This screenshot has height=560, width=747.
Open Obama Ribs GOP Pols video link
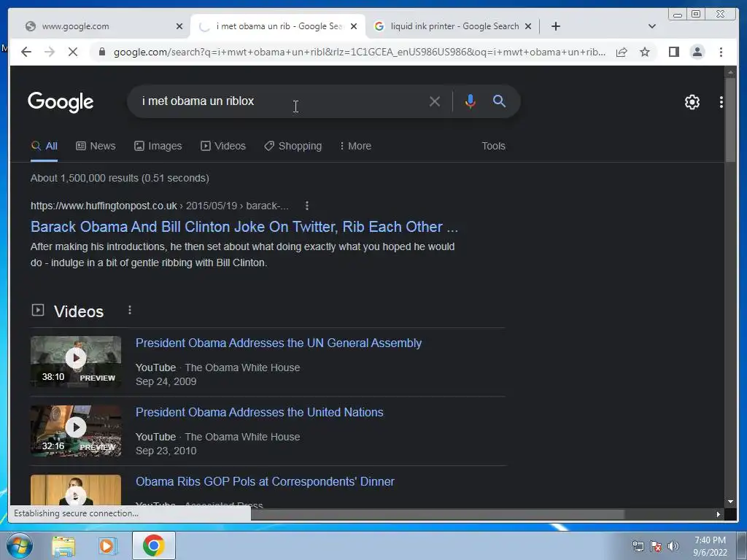point(265,481)
